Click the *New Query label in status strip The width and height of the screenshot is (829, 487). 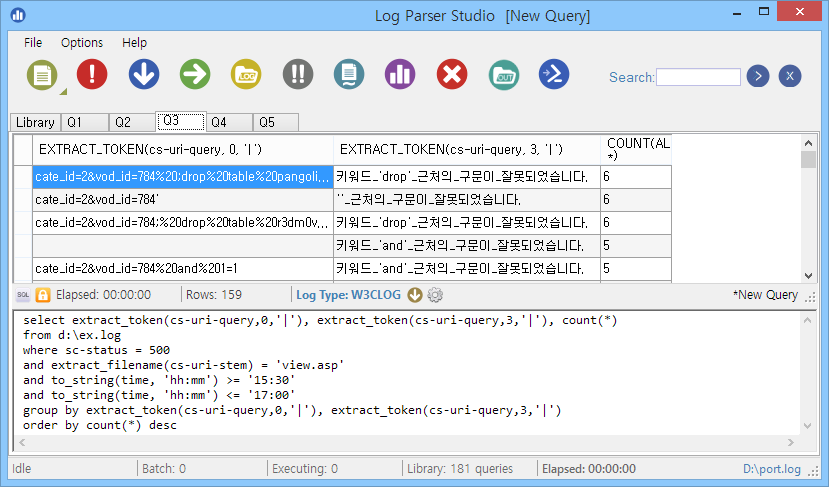coord(765,295)
